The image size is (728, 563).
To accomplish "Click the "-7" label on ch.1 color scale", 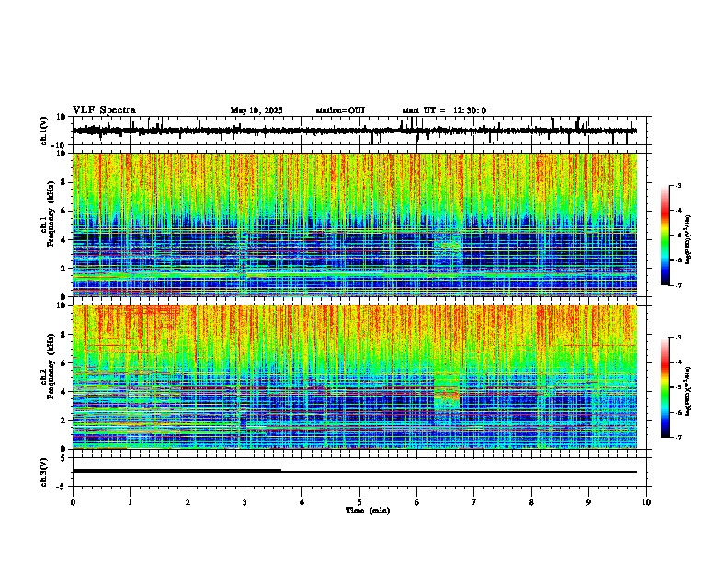I will (677, 285).
